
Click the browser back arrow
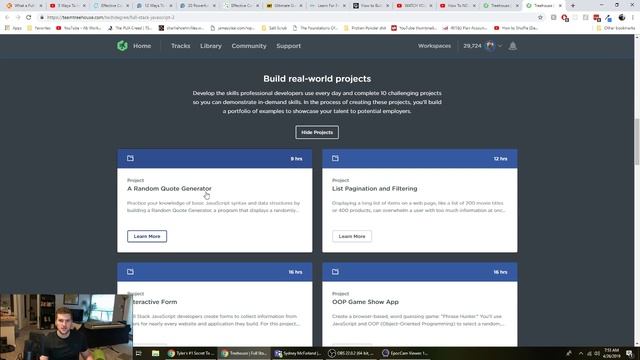point(7,18)
